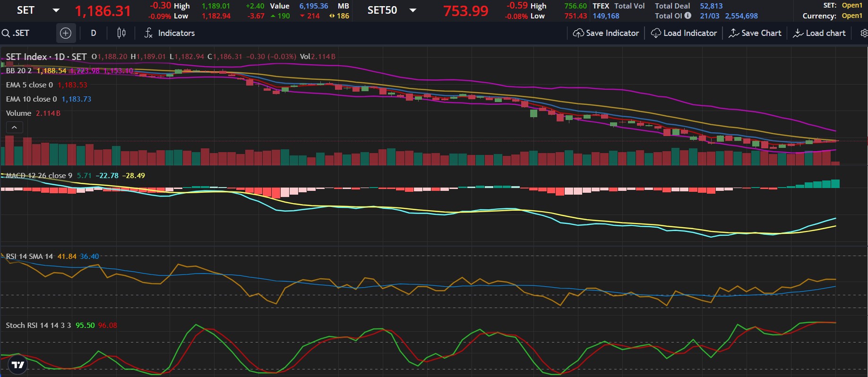Click the Currency market status Open1
This screenshot has width=868, height=377.
click(852, 16)
